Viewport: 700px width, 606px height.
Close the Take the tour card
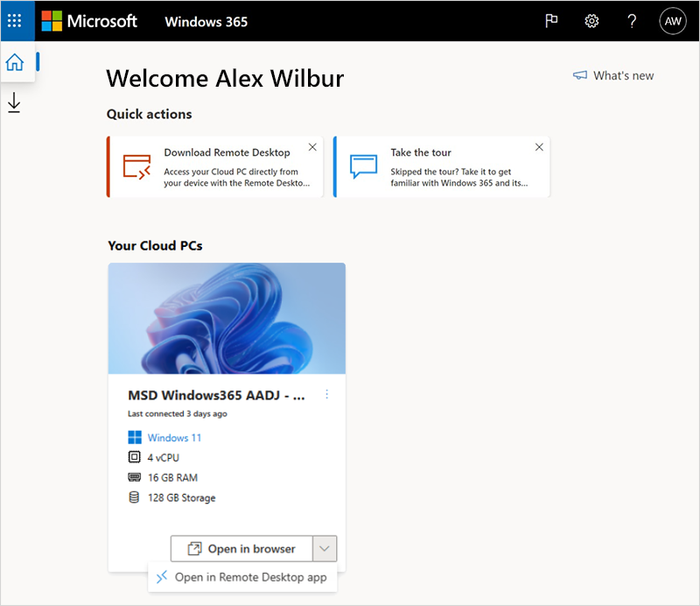pos(539,147)
